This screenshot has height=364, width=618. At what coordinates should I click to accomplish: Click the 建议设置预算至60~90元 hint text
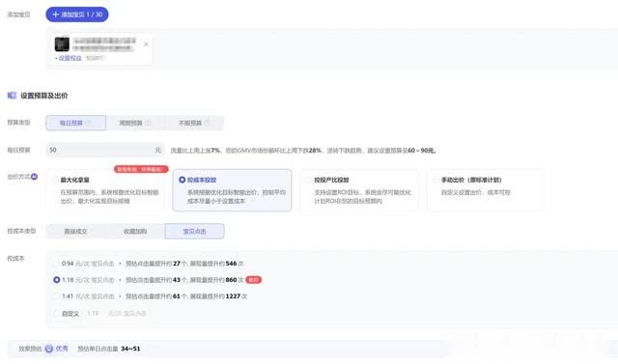pyautogui.click(x=402, y=151)
